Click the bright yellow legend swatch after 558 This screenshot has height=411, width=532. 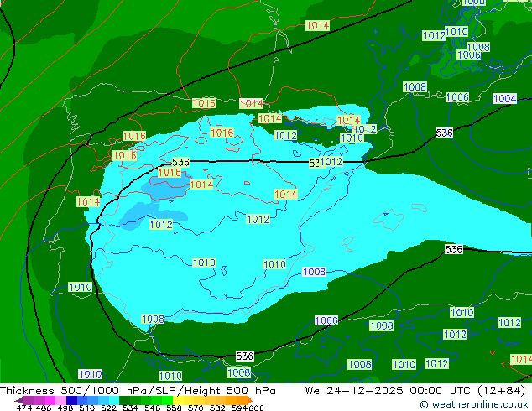178,400
